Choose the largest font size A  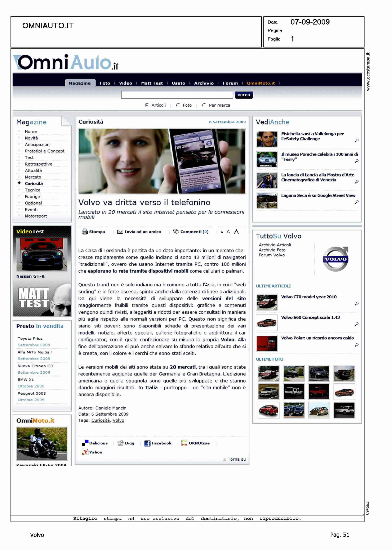coord(236,232)
